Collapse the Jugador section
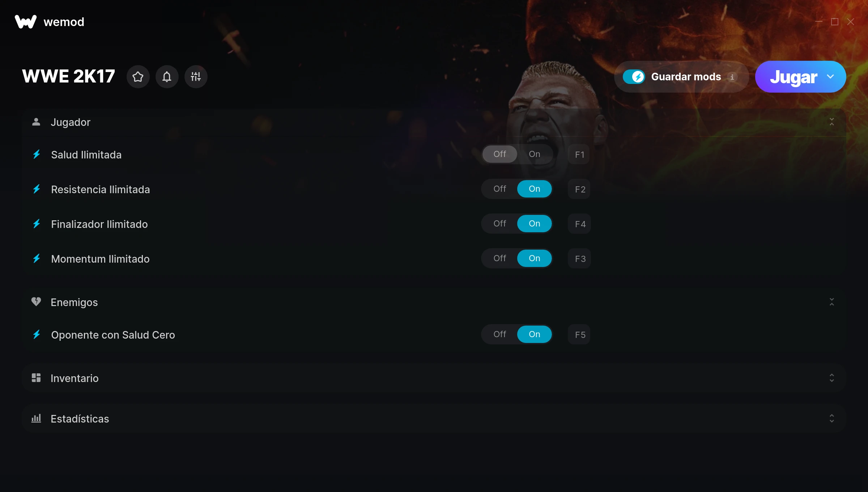 (831, 122)
